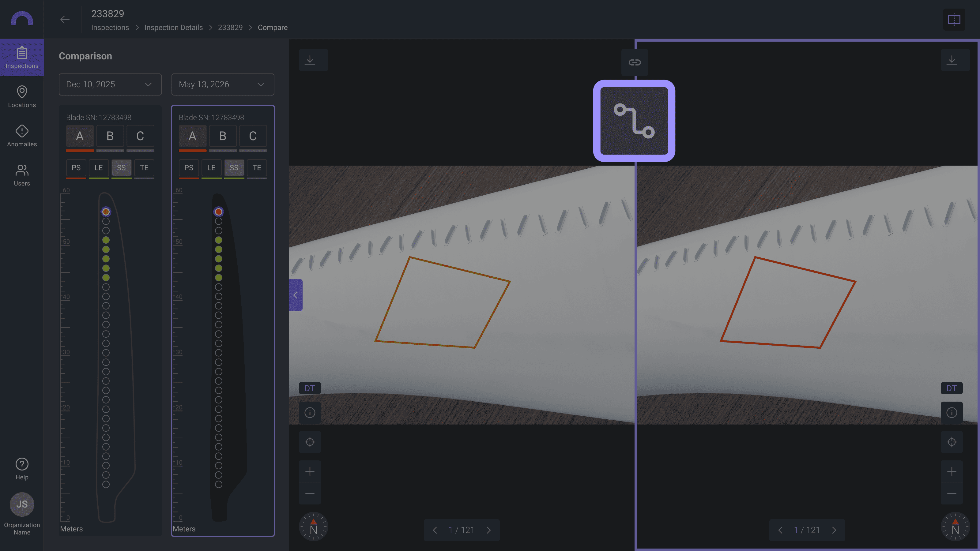The width and height of the screenshot is (980, 551).
Task: Click the link-views chain icon
Action: 635,62
